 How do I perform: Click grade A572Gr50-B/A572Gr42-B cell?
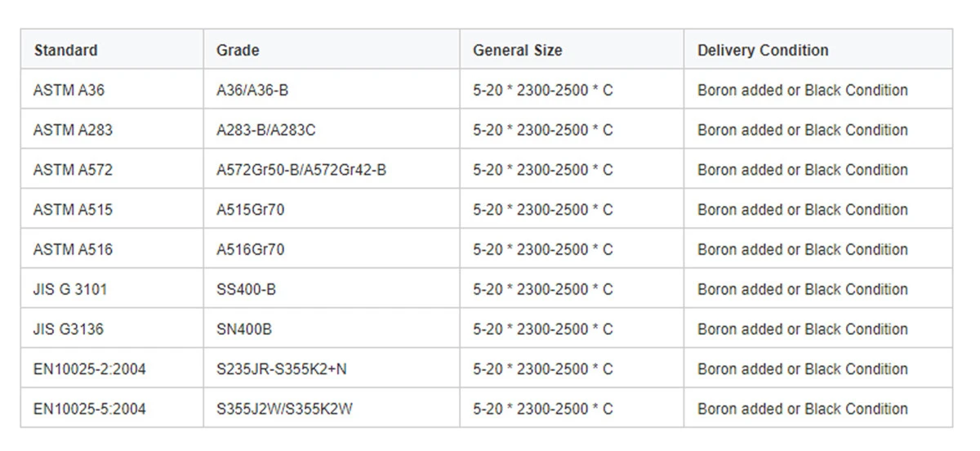(x=332, y=170)
